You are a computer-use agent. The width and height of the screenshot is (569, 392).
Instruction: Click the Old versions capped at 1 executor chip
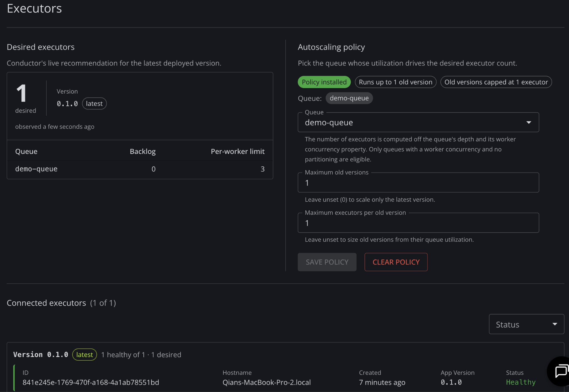[x=496, y=82]
